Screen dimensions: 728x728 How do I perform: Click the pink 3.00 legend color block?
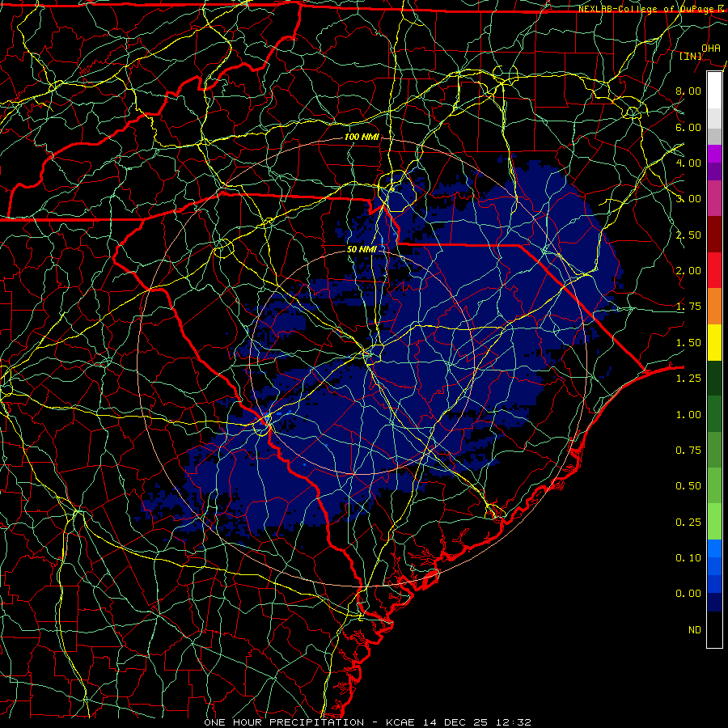coord(714,198)
